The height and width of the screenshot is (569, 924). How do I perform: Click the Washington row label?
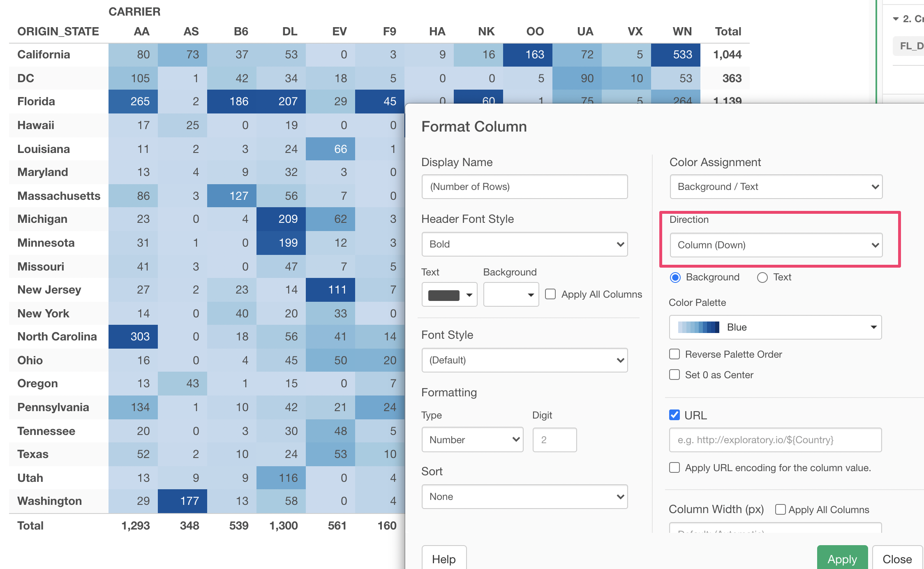pyautogui.click(x=49, y=501)
